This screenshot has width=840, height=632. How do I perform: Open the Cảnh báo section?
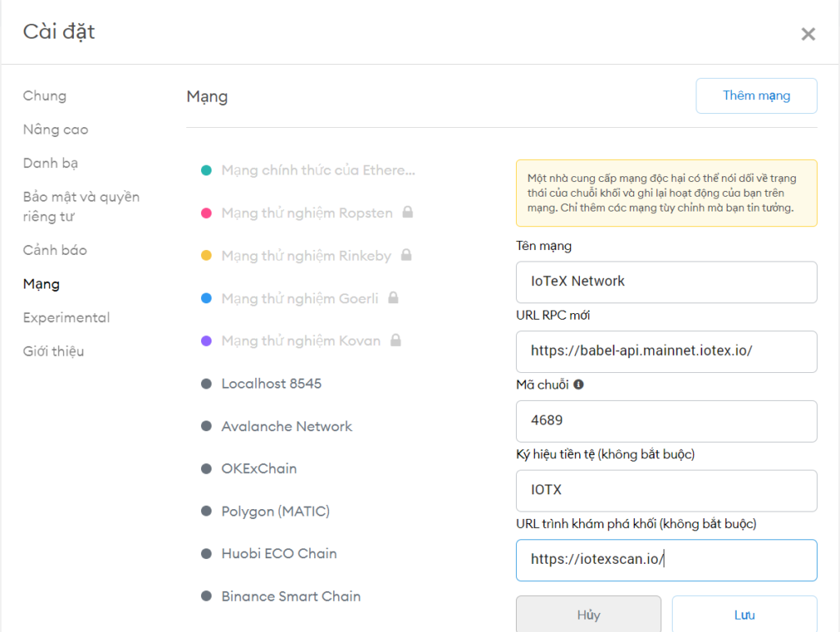point(55,250)
